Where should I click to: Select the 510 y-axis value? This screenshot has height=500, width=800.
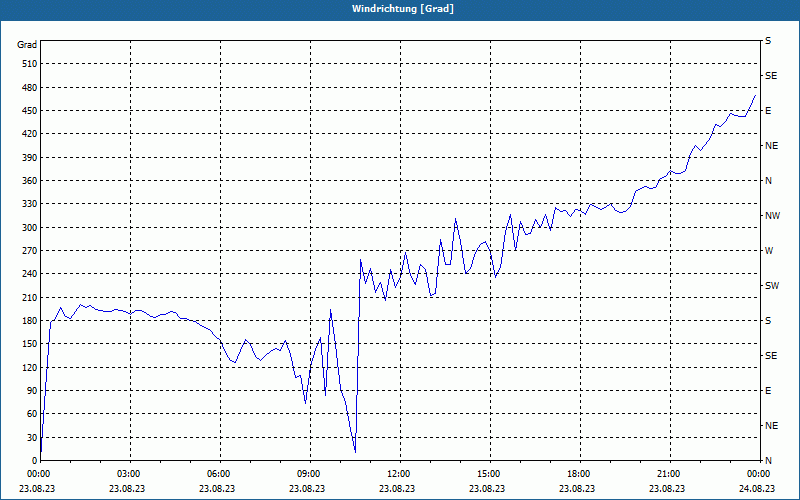pyautogui.click(x=30, y=64)
